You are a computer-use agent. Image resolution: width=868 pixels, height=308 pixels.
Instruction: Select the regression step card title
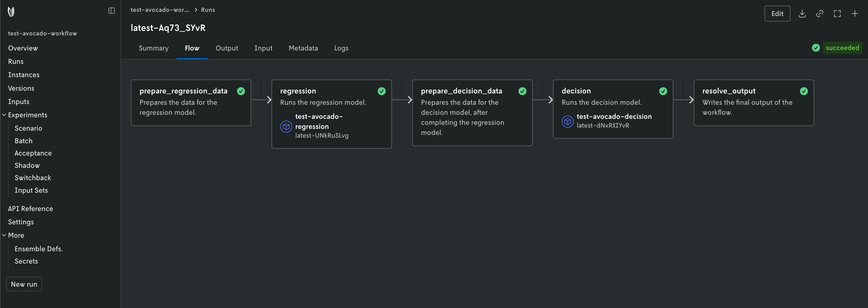point(298,91)
